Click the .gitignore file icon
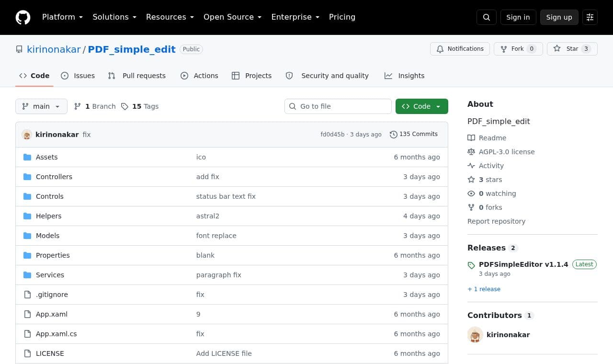The image size is (613, 364). 27,295
